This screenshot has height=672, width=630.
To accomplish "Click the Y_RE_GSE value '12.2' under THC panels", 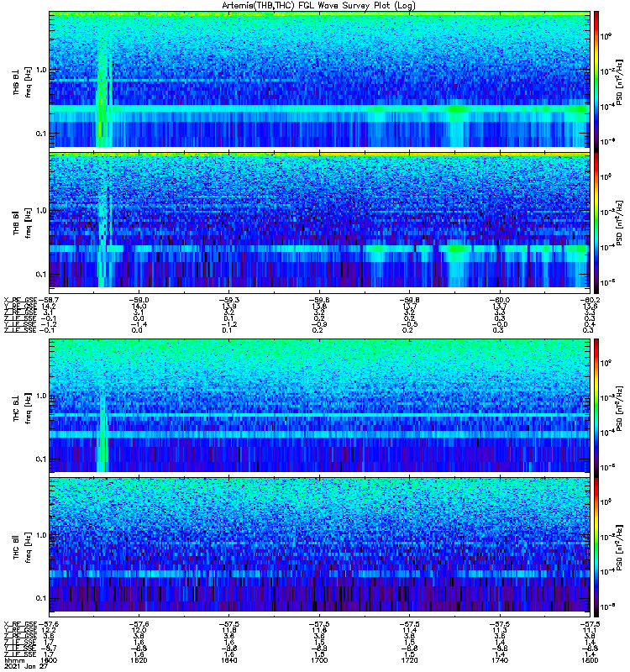I will click(49, 631).
